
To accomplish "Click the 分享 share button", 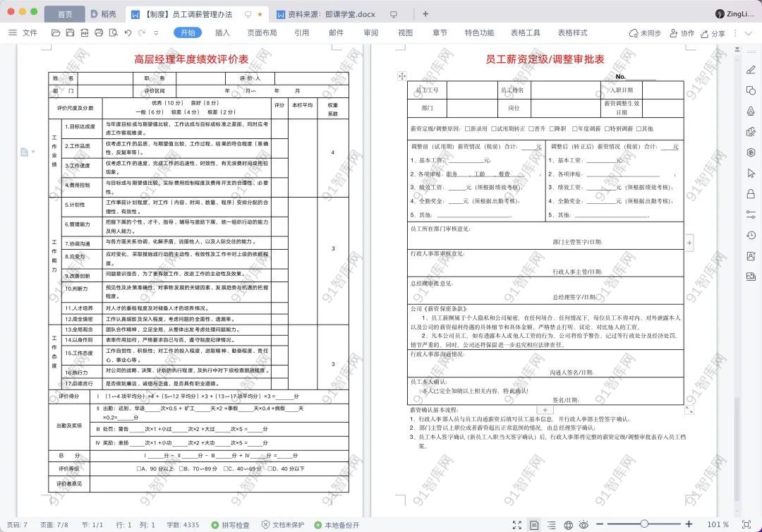I will [713, 33].
